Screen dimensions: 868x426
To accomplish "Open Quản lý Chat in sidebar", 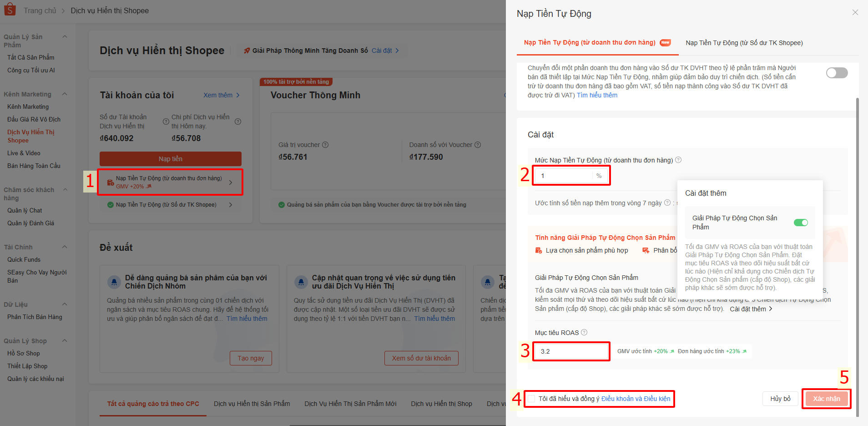I will pyautogui.click(x=25, y=210).
